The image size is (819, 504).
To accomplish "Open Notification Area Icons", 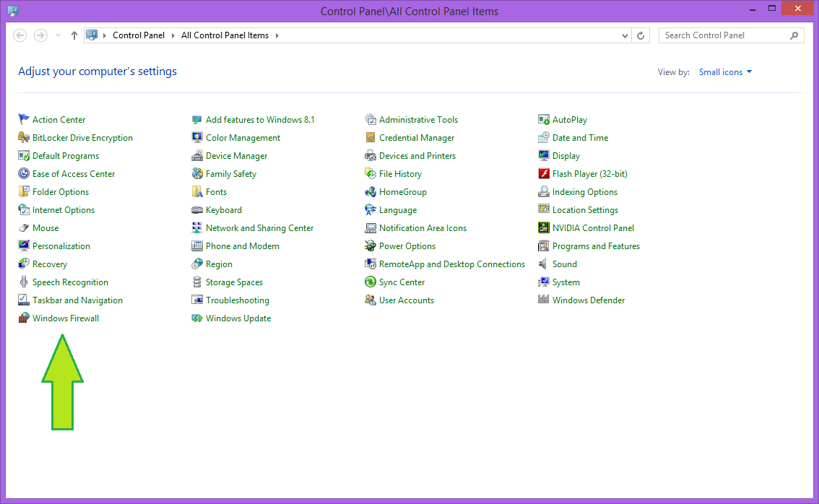I will coord(422,228).
